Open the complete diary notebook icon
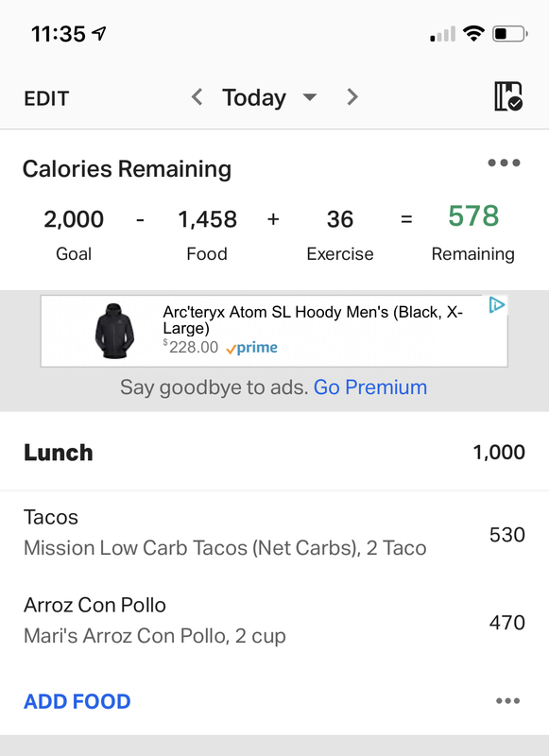549x756 pixels. (x=508, y=96)
